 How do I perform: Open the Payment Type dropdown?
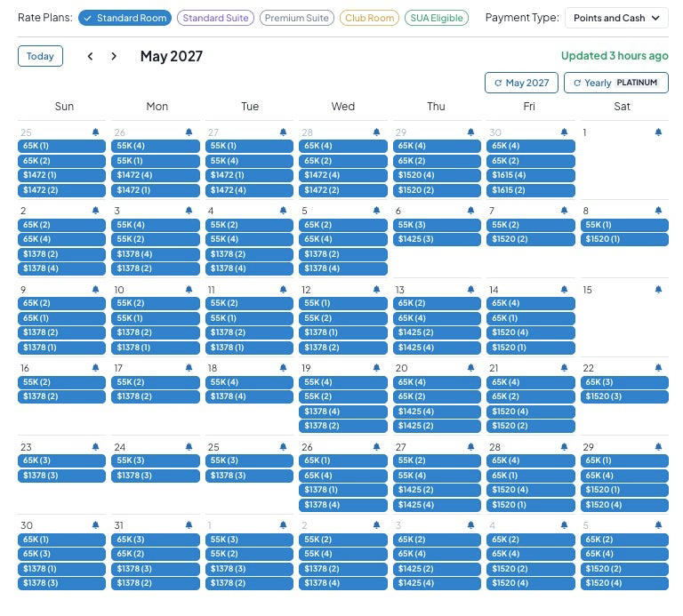616,18
